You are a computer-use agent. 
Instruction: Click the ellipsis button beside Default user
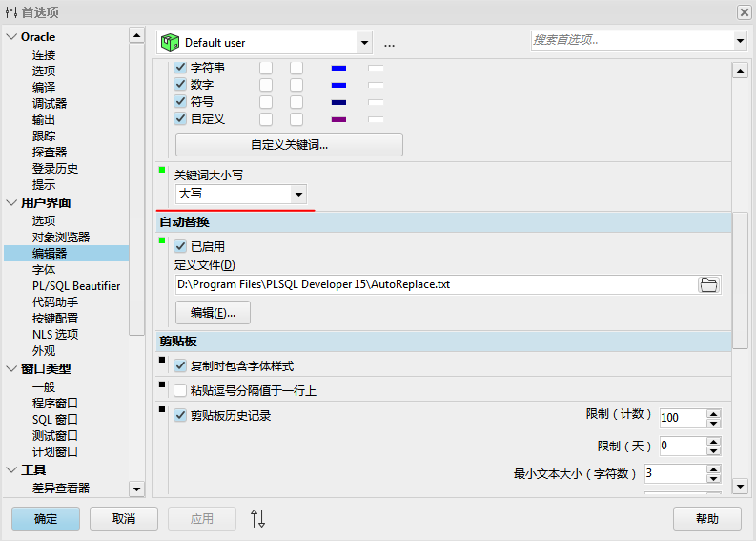click(389, 43)
